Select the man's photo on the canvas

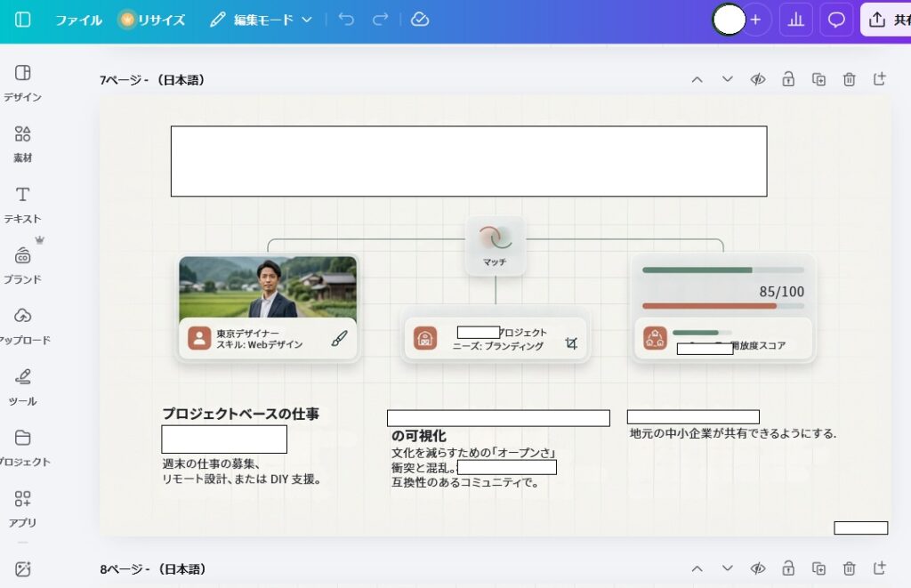[x=268, y=286]
